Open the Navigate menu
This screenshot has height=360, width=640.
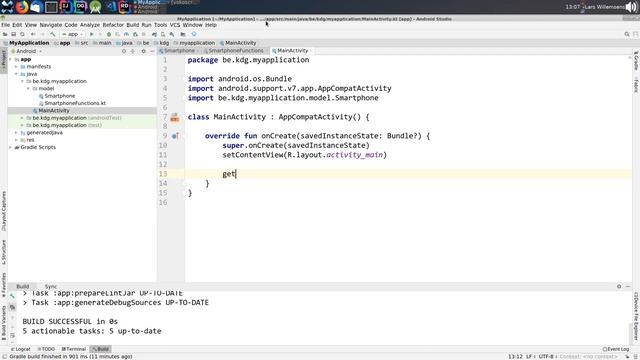[51, 25]
